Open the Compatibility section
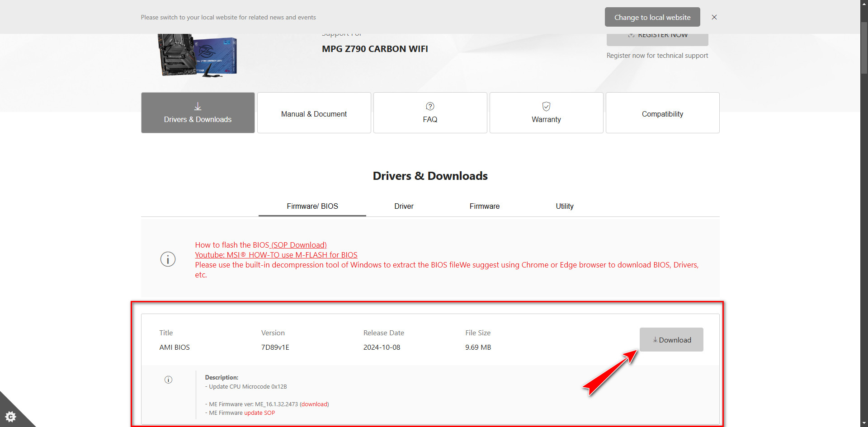The width and height of the screenshot is (868, 427). click(x=663, y=113)
